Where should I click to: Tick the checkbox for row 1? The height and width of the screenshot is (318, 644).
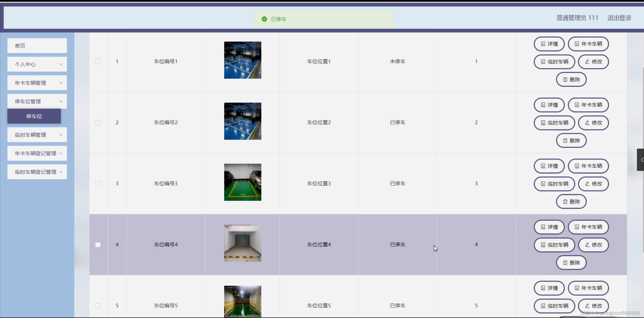pyautogui.click(x=98, y=62)
